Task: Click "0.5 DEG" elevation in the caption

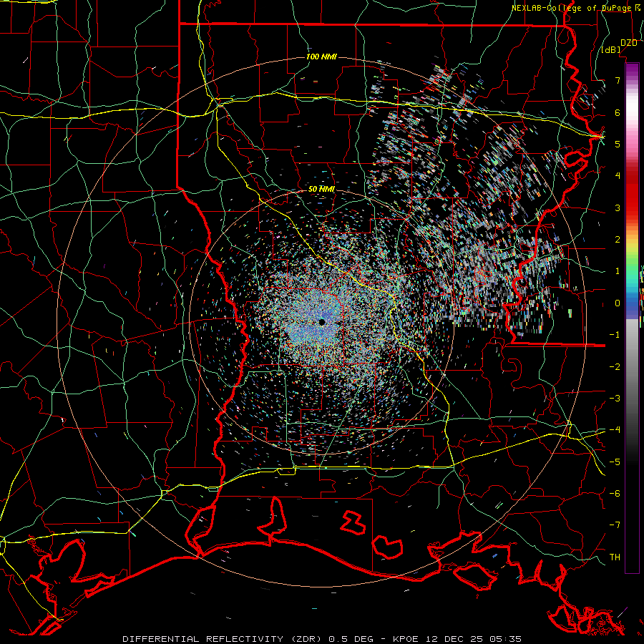Action: coord(351,639)
